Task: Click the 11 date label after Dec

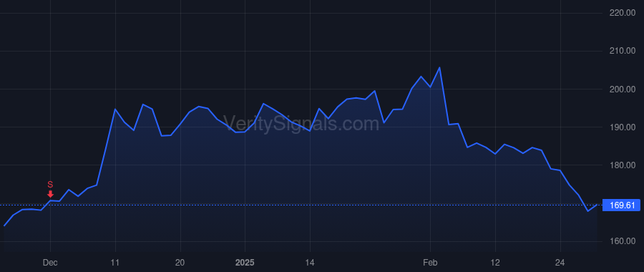Action: point(115,263)
